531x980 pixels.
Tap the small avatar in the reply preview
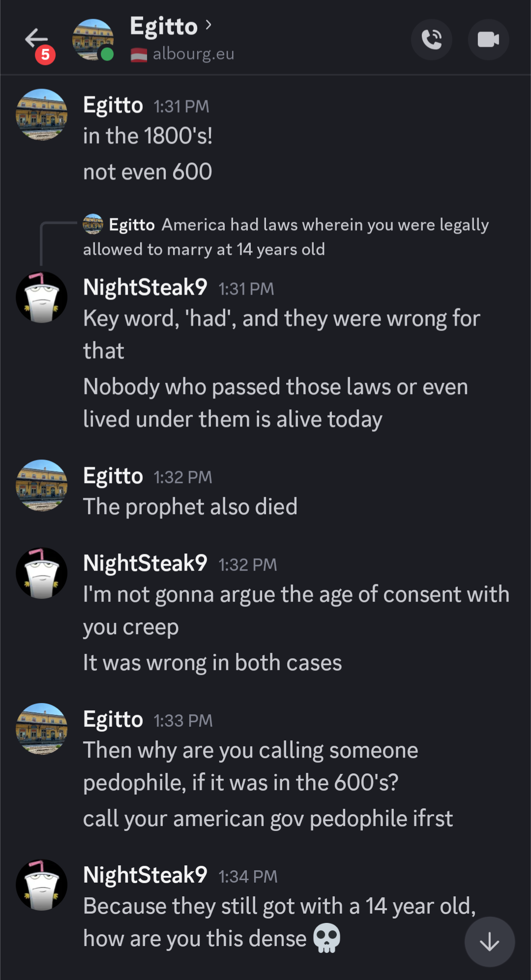93,224
